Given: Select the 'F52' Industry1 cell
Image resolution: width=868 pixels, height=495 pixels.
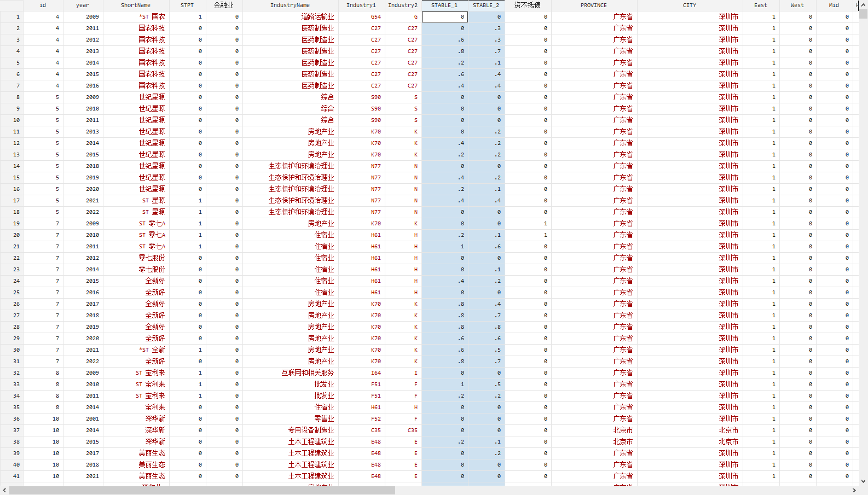Looking at the screenshot, I should tap(361, 419).
